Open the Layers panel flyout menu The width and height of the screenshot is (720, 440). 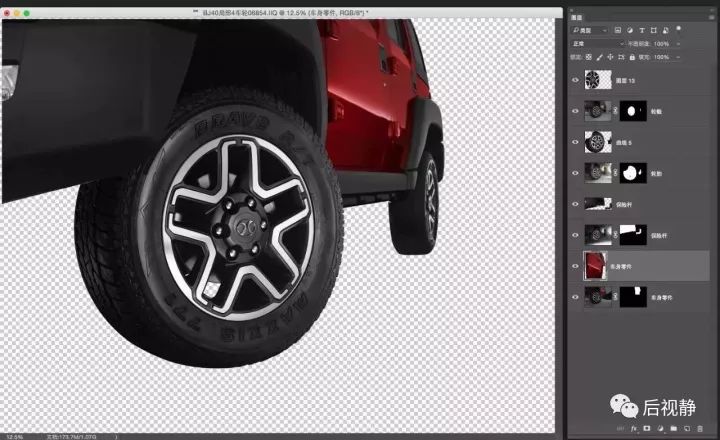pyautogui.click(x=712, y=17)
